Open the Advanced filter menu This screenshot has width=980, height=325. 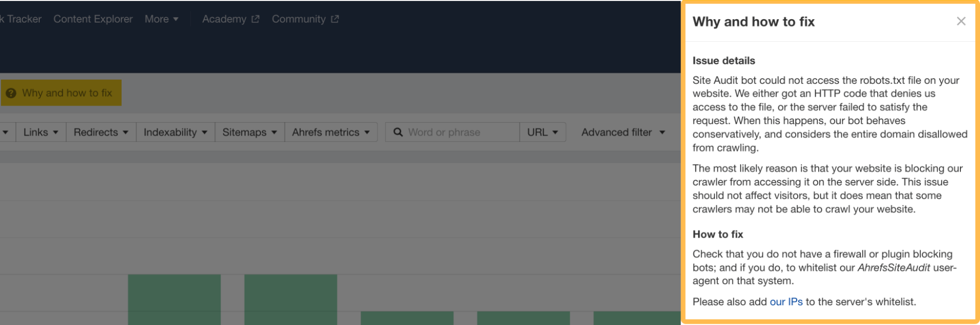tap(622, 132)
